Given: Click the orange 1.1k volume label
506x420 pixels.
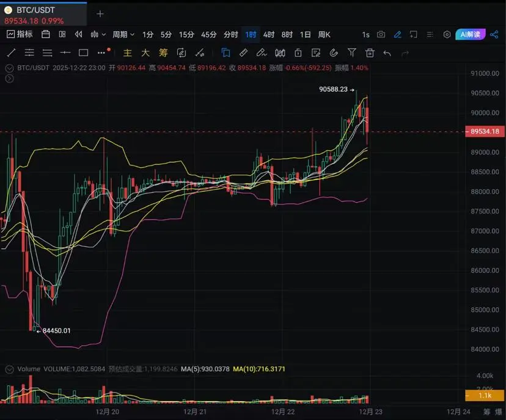Looking at the screenshot, I should [x=485, y=396].
